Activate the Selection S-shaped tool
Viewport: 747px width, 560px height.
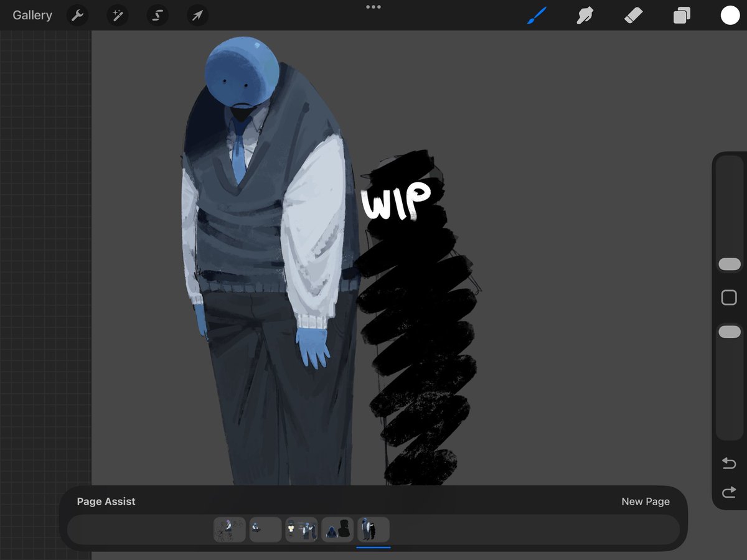coord(157,16)
